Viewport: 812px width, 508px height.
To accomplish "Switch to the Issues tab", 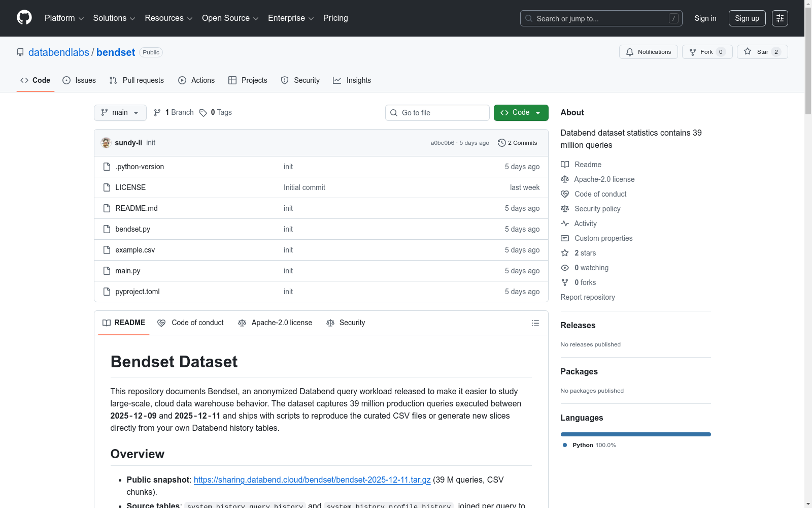I will coord(79,80).
